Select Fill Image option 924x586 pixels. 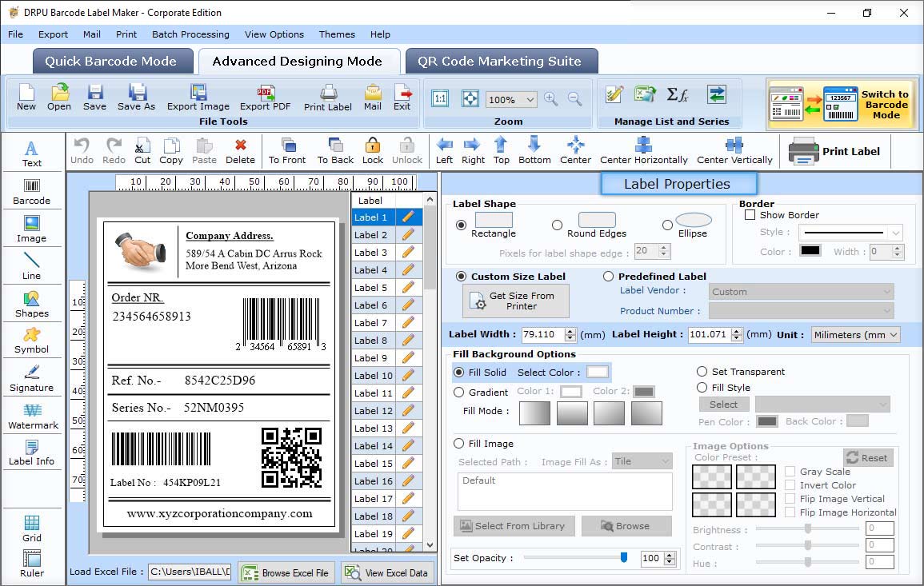(459, 444)
